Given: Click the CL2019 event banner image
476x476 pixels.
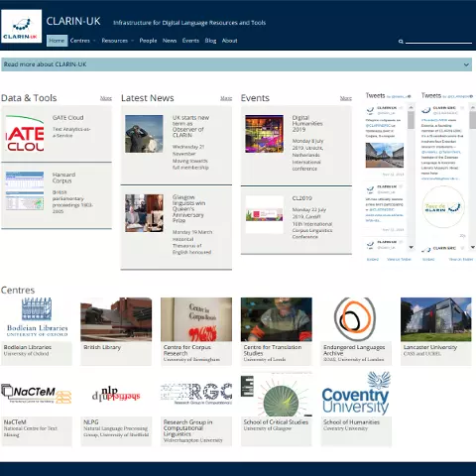Looking at the screenshot, I should [x=264, y=214].
